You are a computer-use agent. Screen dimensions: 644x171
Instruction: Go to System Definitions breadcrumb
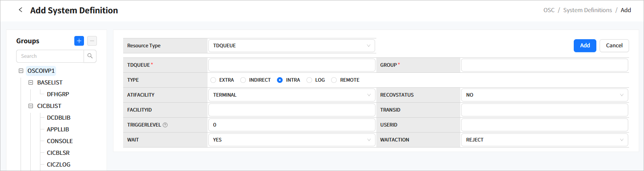[587, 10]
